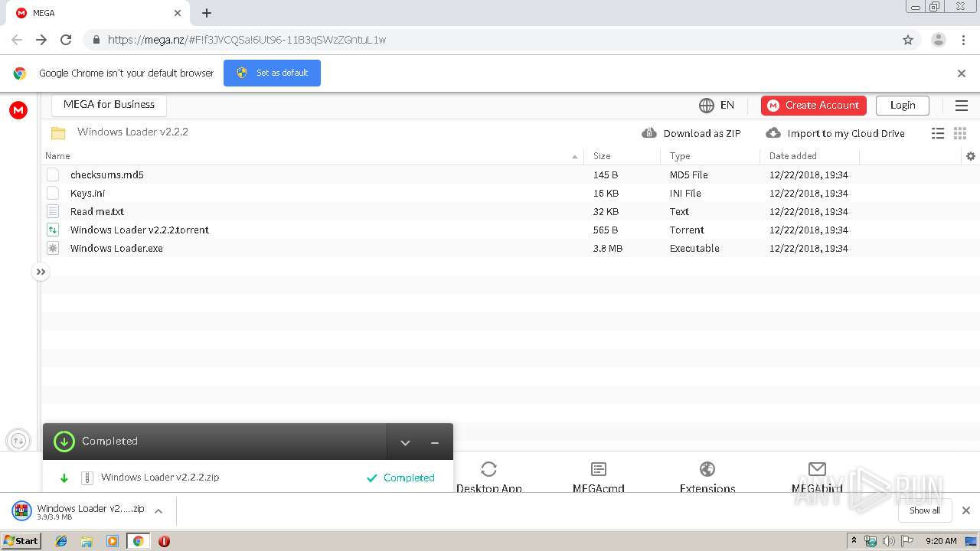Open the EN language selector
The width and height of the screenshot is (980, 551).
point(717,105)
